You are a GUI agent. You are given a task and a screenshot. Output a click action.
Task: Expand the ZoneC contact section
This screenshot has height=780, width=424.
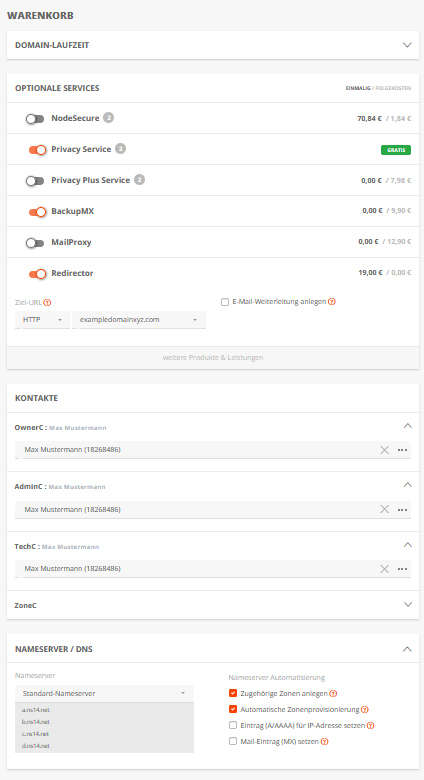tap(408, 605)
